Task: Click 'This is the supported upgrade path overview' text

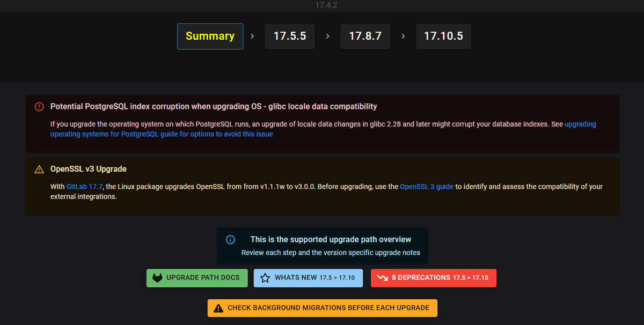Action: [x=331, y=240]
